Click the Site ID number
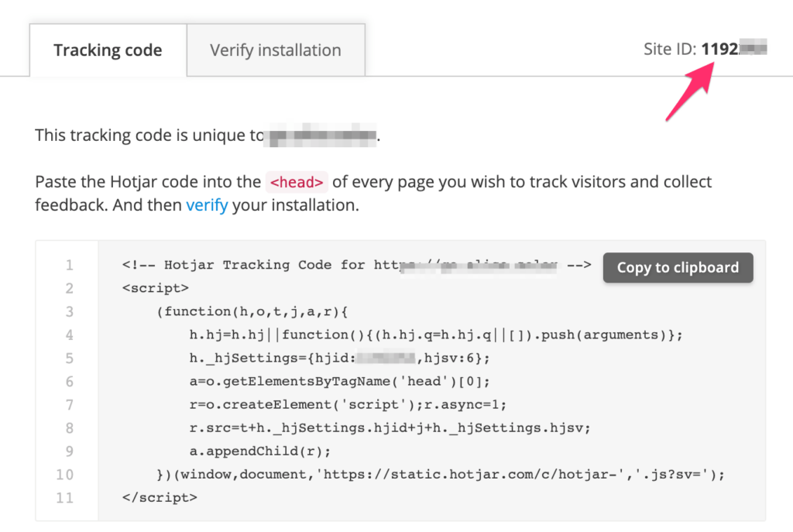This screenshot has height=532, width=793. click(x=733, y=50)
